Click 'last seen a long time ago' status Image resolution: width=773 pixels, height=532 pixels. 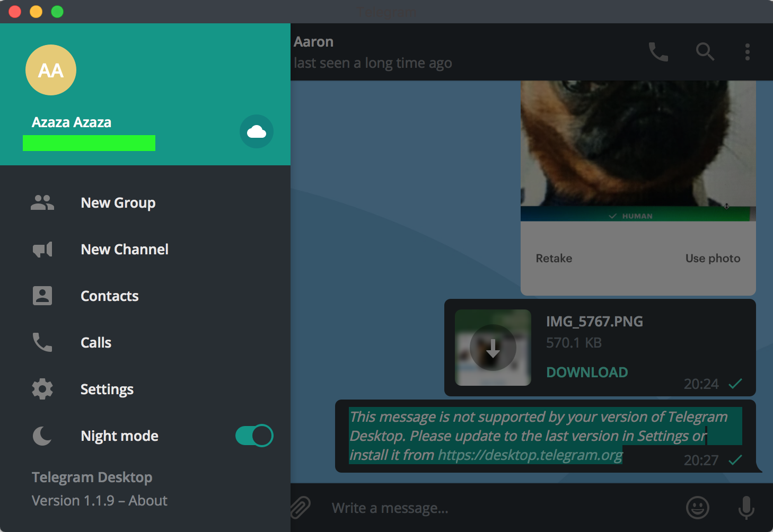[x=373, y=63]
